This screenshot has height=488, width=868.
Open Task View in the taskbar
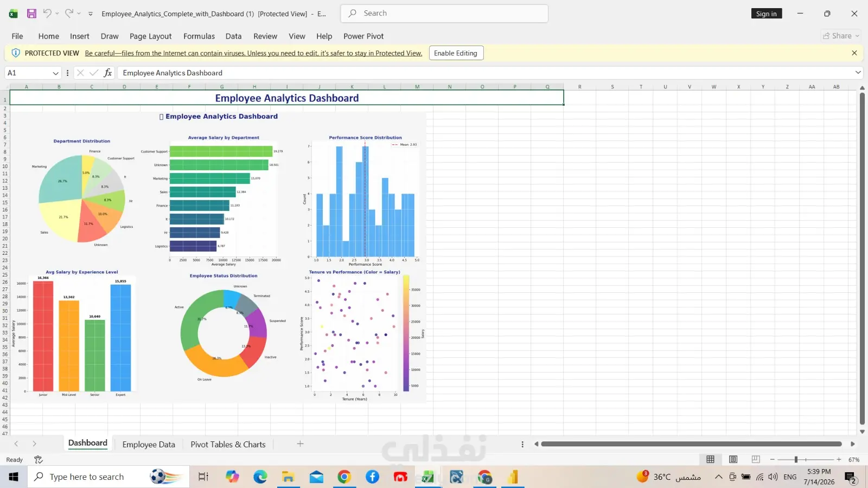[x=203, y=477]
